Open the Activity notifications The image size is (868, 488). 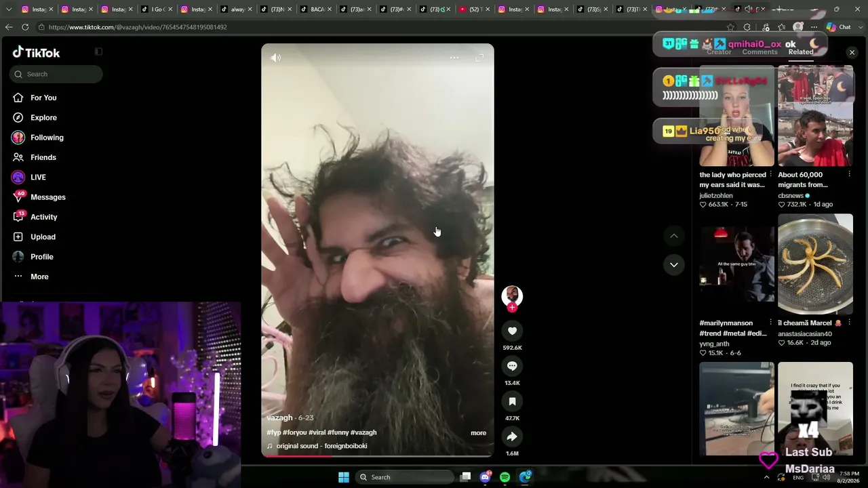point(43,217)
